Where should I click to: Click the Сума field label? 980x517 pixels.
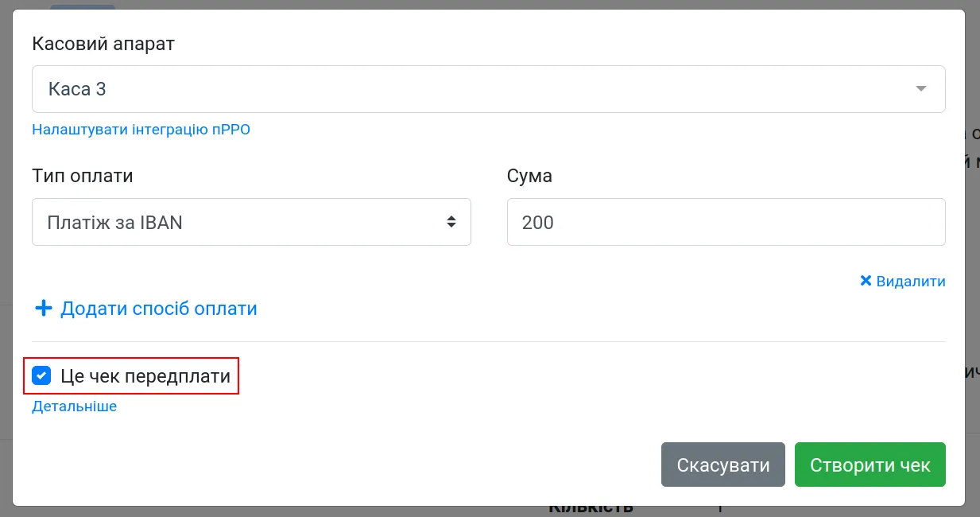click(529, 176)
